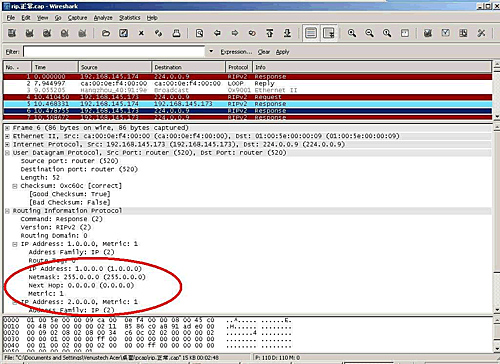Apply the display filter
This screenshot has height=364, width=500.
point(282,52)
